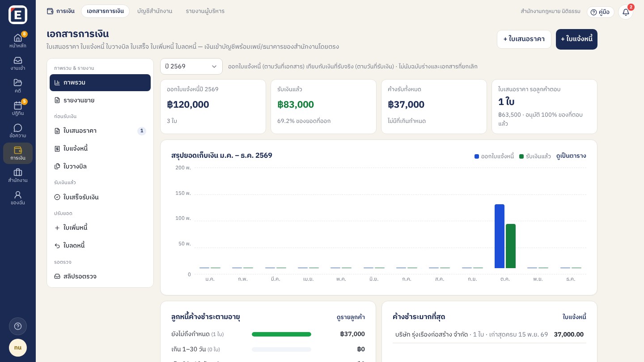
Task: Open the ดูเป็นตาราง link
Action: (x=571, y=156)
